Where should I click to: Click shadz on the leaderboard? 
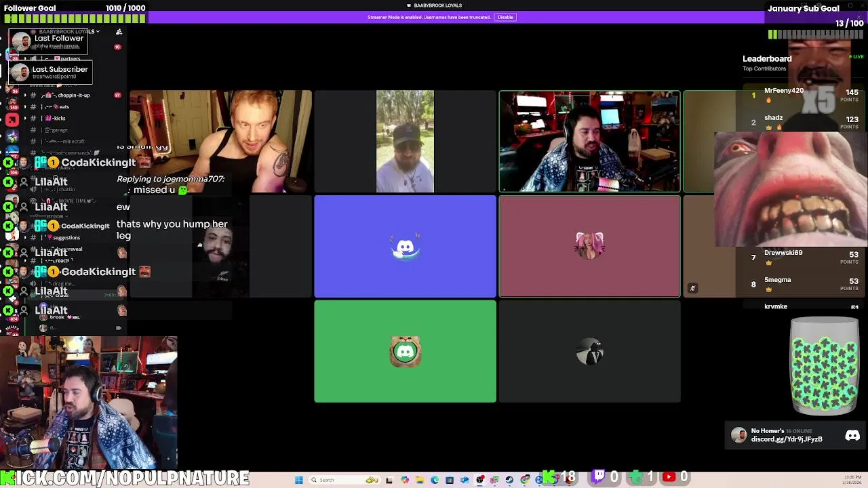(x=773, y=118)
